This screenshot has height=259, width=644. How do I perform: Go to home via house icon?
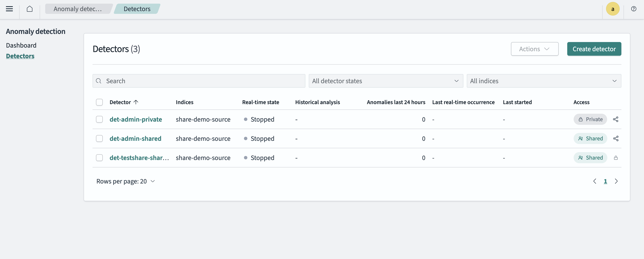point(29,9)
